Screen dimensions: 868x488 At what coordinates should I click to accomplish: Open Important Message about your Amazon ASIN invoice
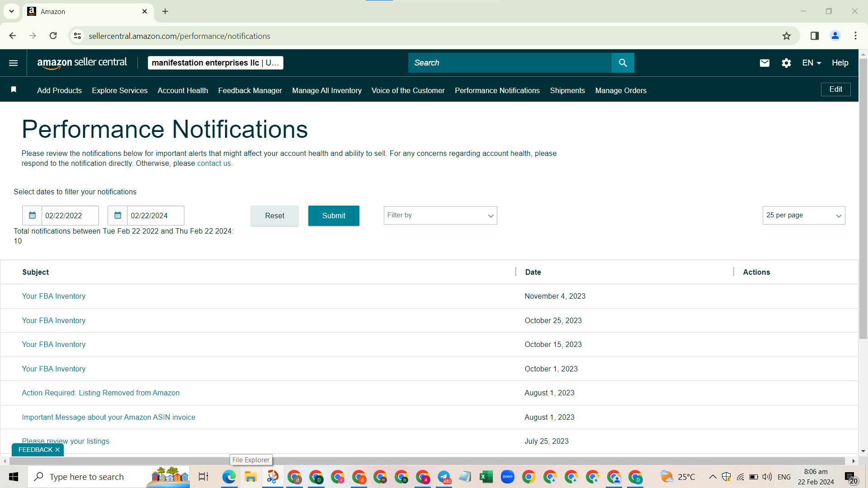(108, 418)
